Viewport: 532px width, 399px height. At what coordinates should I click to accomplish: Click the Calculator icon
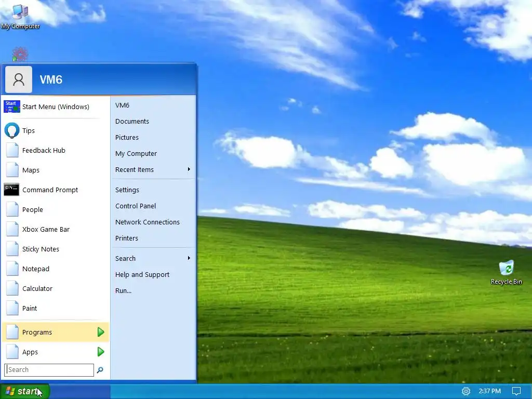point(12,288)
